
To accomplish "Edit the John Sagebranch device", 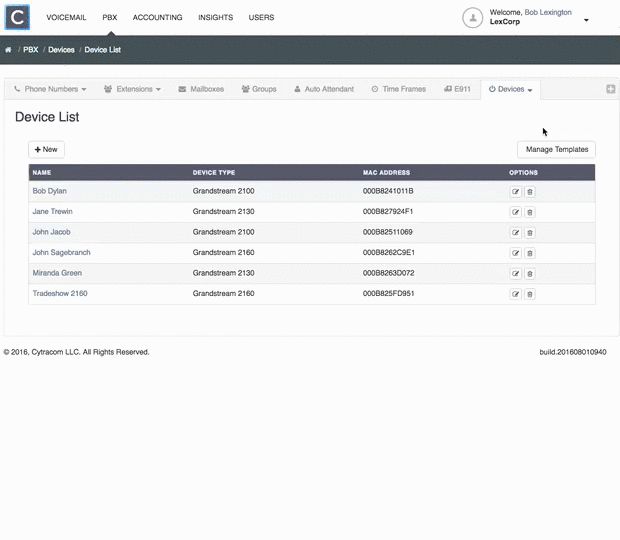I will pyautogui.click(x=515, y=253).
